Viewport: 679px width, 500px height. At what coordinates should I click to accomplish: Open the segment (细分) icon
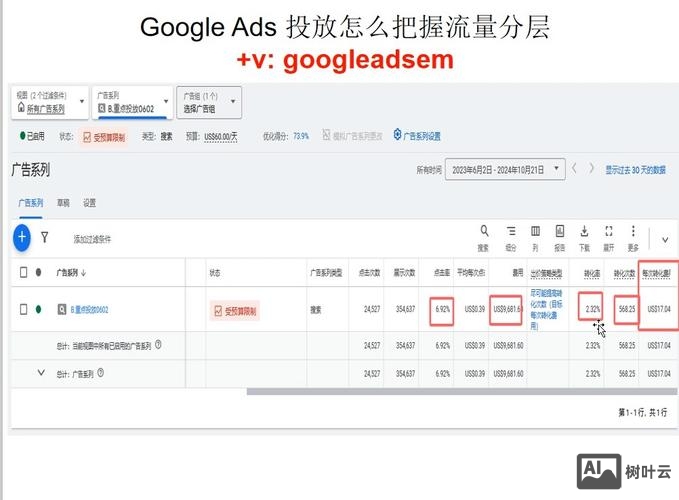pos(511,231)
